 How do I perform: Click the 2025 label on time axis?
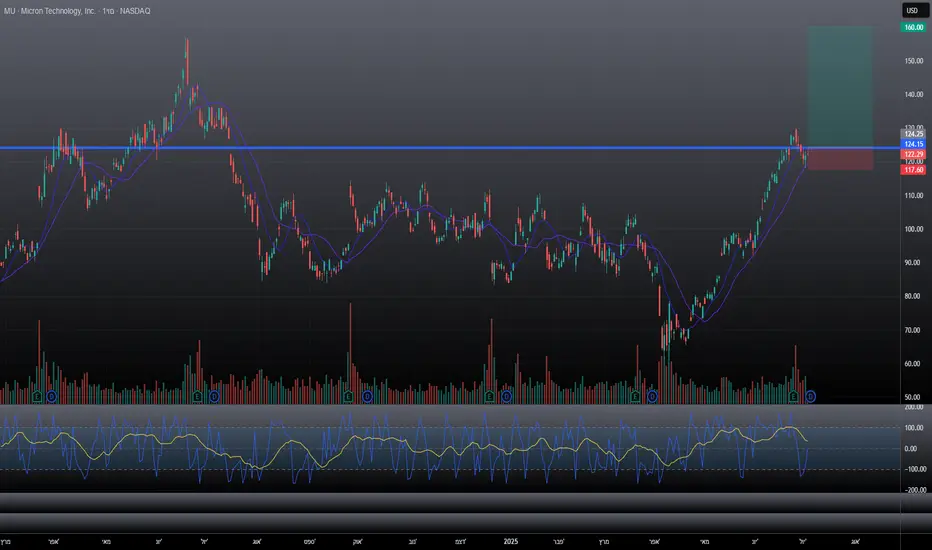point(511,542)
